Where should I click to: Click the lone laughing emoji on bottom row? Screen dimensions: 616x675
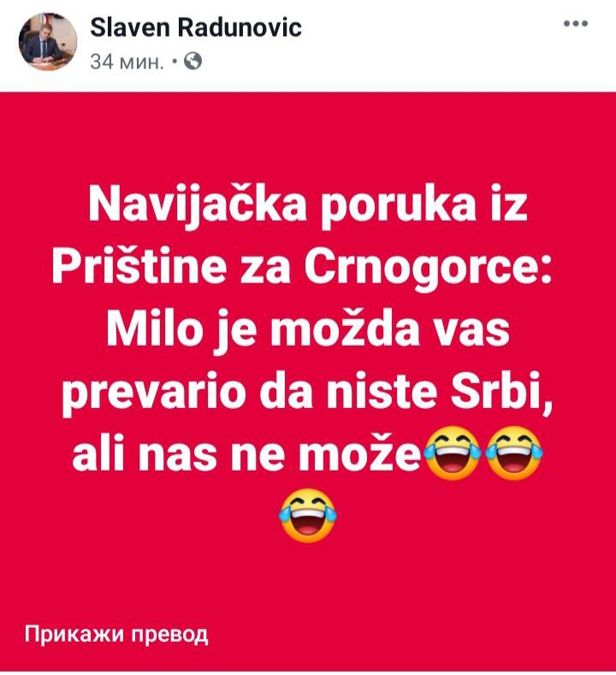tap(307, 515)
